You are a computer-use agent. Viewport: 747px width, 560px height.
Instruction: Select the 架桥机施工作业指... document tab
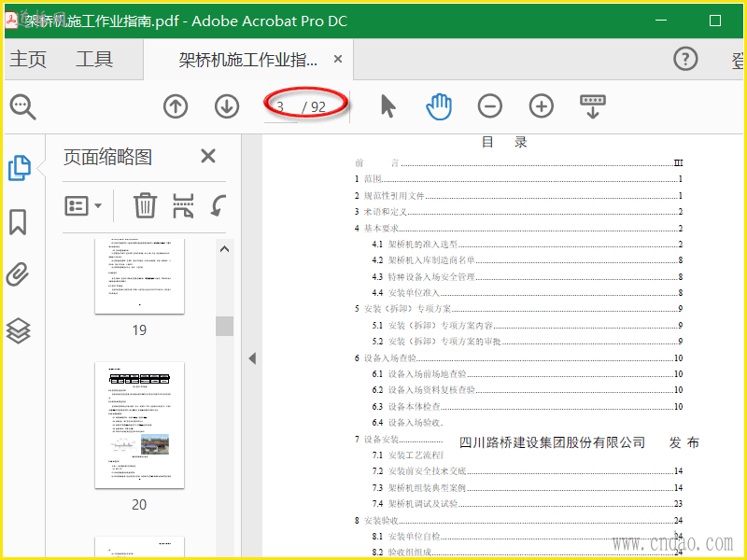(247, 60)
